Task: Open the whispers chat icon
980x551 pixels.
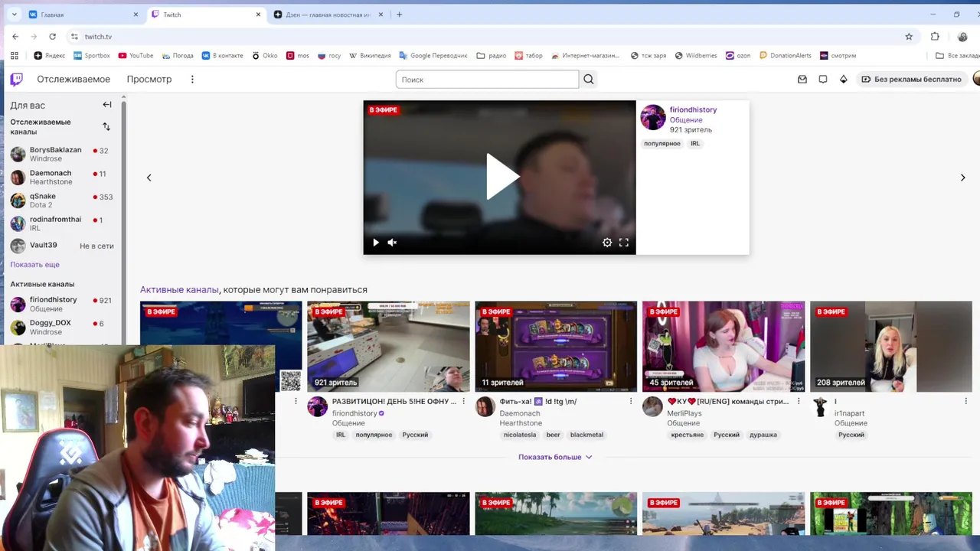Action: click(823, 79)
